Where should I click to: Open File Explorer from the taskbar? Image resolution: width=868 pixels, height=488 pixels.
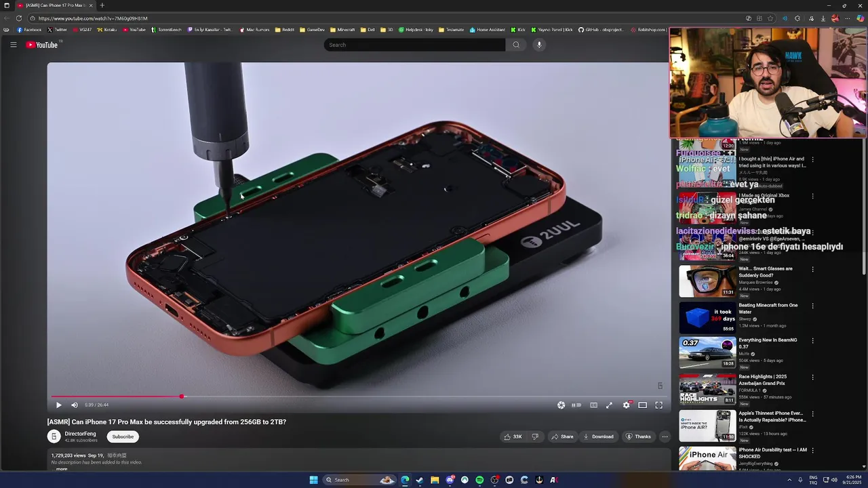(435, 480)
